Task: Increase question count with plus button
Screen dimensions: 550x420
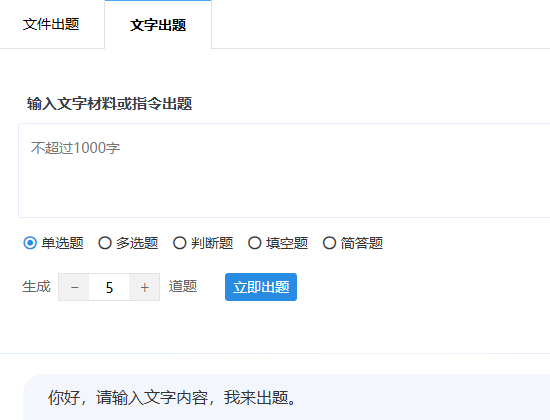Action: click(145, 287)
